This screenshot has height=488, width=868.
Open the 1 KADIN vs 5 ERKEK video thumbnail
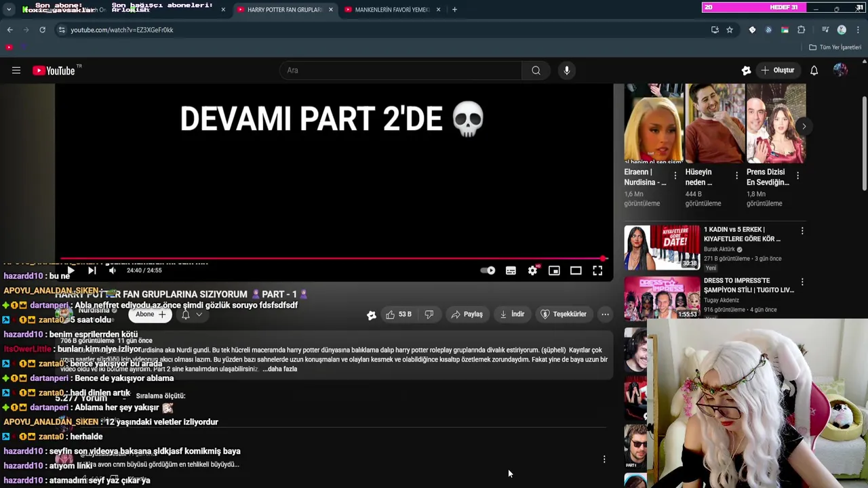tap(662, 247)
